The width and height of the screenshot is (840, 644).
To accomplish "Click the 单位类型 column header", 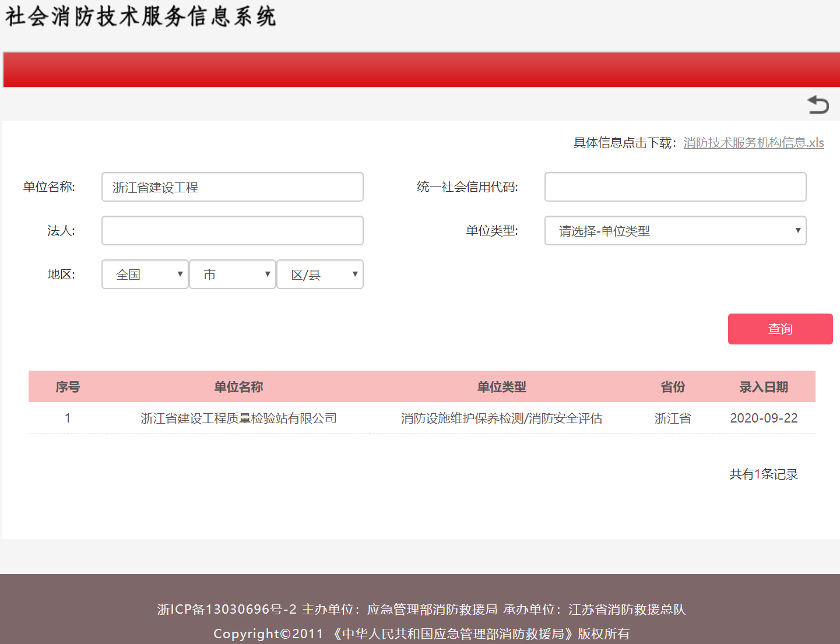I will click(x=502, y=387).
